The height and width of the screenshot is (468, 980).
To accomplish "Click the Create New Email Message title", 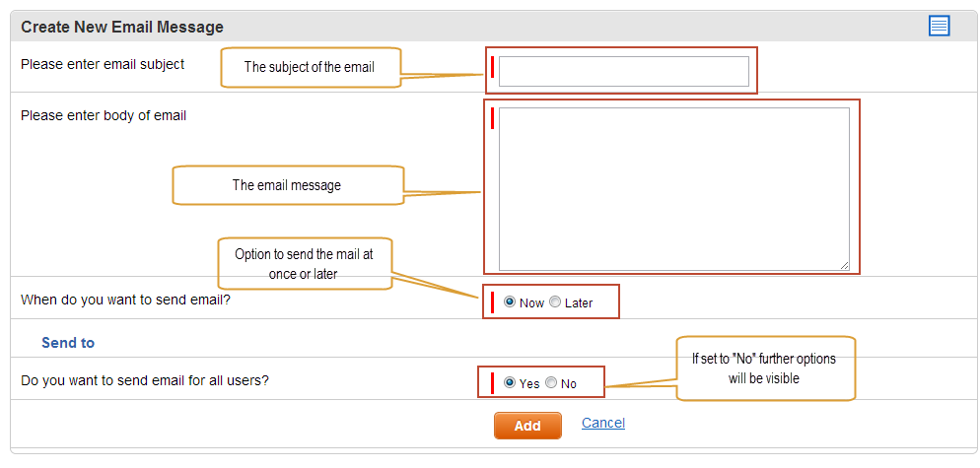I will coord(122,27).
